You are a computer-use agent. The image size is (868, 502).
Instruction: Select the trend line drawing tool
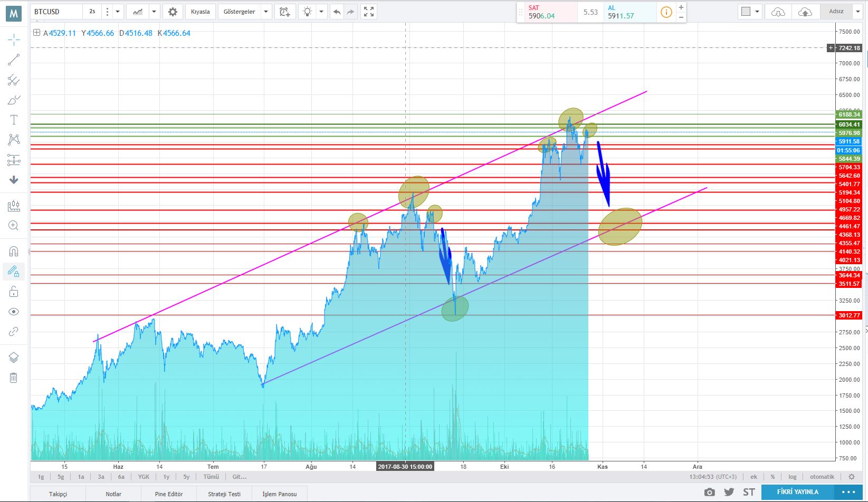[14, 60]
